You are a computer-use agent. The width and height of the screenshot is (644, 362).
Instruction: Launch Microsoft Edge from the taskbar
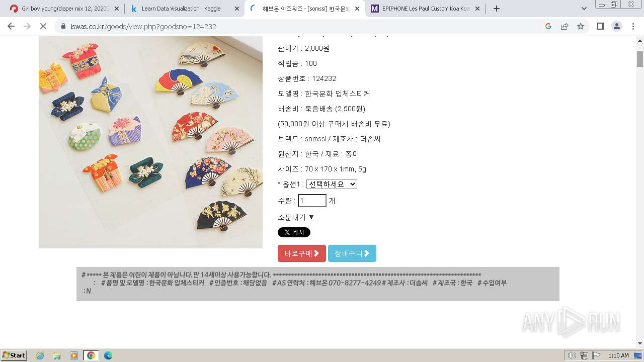click(108, 355)
